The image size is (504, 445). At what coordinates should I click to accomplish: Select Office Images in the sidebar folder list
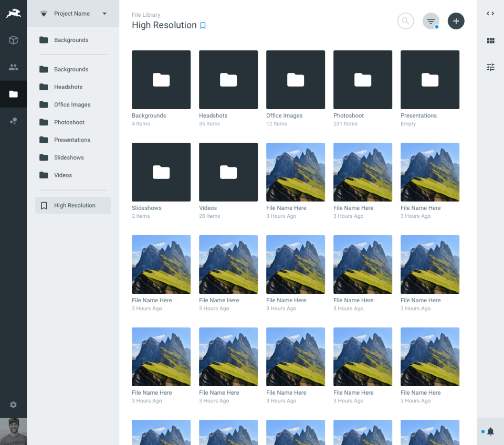pyautogui.click(x=73, y=105)
